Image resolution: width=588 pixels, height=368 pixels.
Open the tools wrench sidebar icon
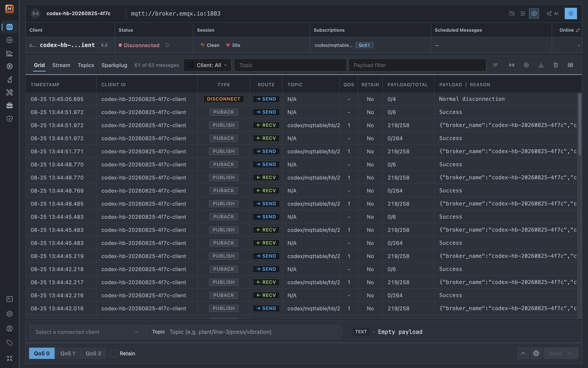pos(9,92)
